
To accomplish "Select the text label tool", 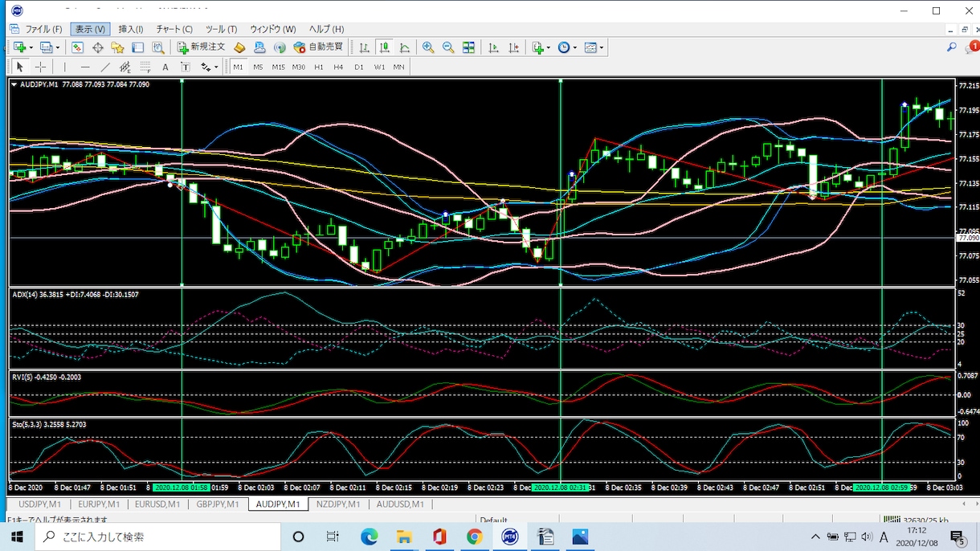I will pos(185,67).
